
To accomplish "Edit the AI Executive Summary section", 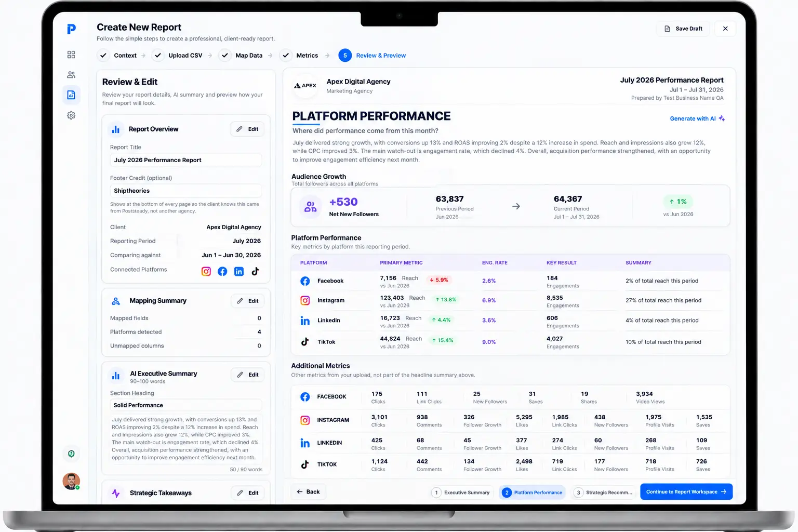I will click(247, 375).
